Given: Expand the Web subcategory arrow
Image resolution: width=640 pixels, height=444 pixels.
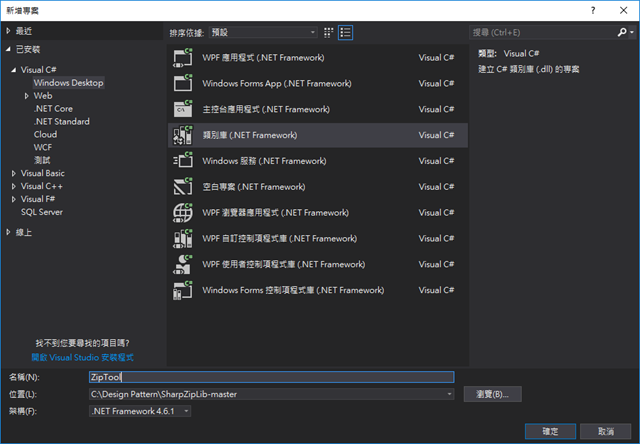Looking at the screenshot, I should point(27,96).
